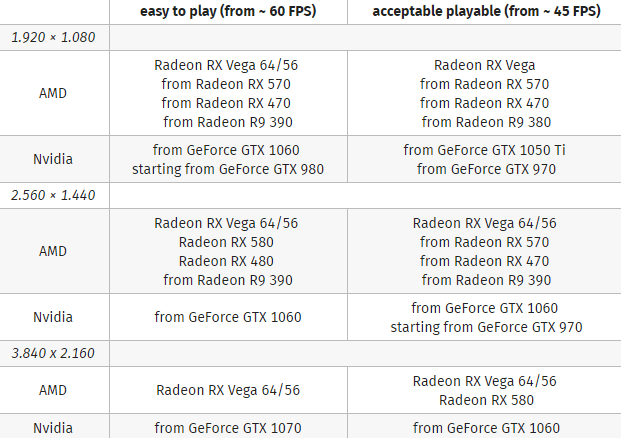
Task: Click 'from Radeon R9 380' entry
Action: [486, 122]
